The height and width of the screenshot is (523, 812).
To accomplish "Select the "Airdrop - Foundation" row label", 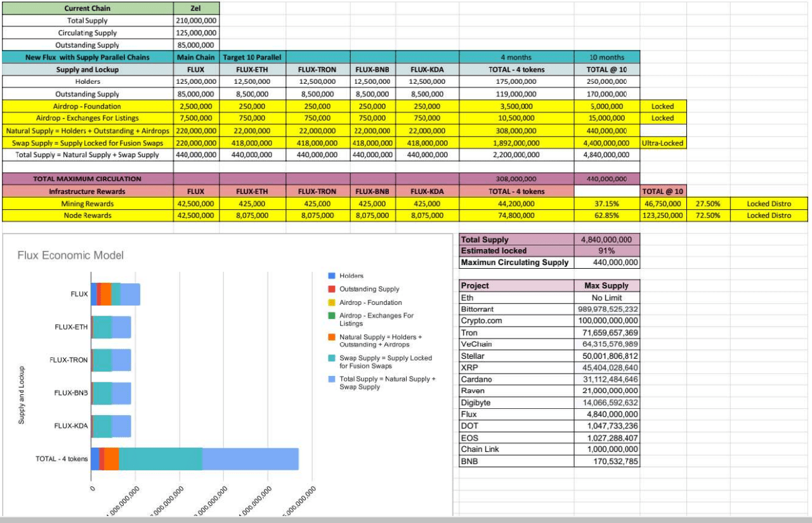I will [x=88, y=106].
